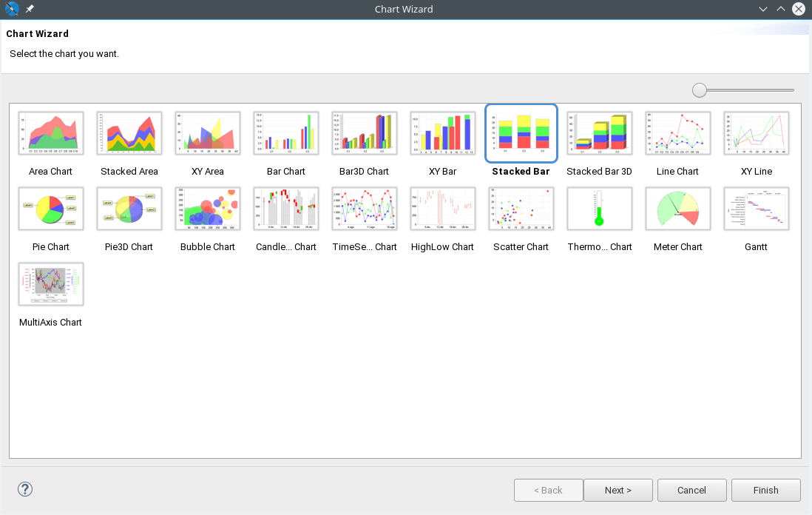Click the 'Stacked Bar' label text

pyautogui.click(x=521, y=172)
